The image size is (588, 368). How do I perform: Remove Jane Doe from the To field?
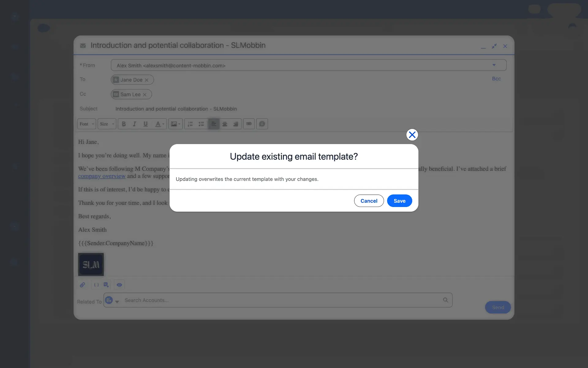pos(147,80)
